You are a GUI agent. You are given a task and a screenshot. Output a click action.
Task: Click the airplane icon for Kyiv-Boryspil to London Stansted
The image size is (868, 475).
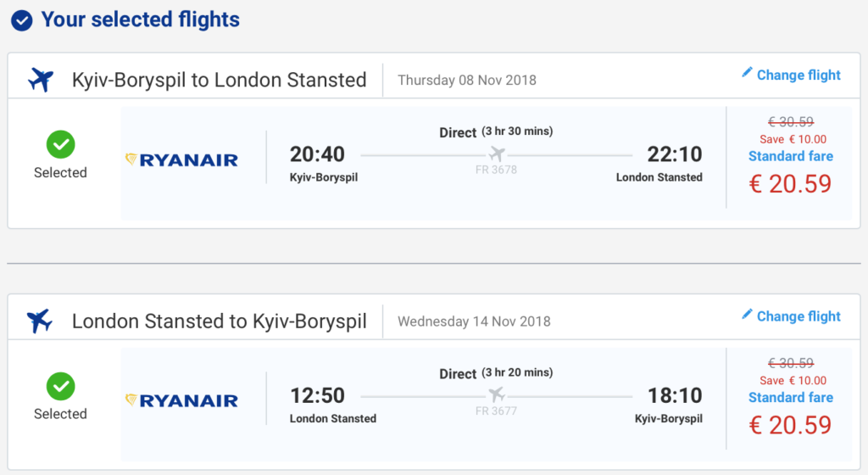tap(40, 80)
